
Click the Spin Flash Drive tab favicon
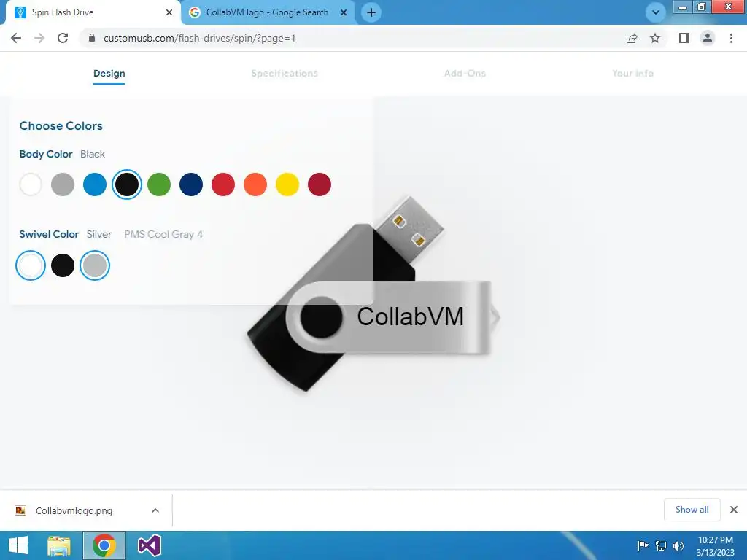pos(20,12)
